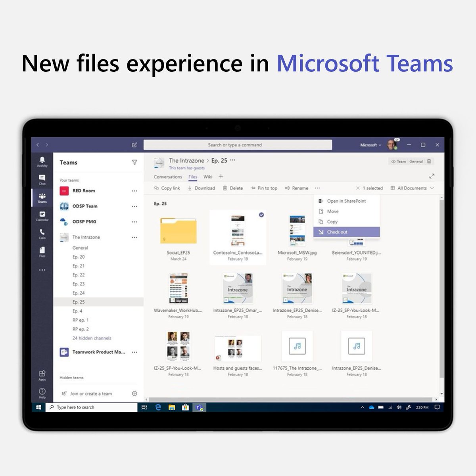
Task: Choose Open in SharePoint from menu
Action: [x=346, y=201]
